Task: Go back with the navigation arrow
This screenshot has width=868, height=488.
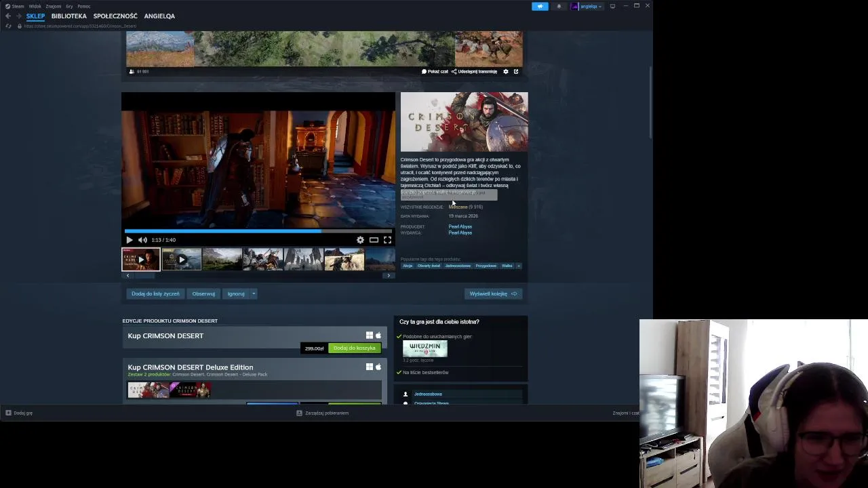Action: coord(8,16)
